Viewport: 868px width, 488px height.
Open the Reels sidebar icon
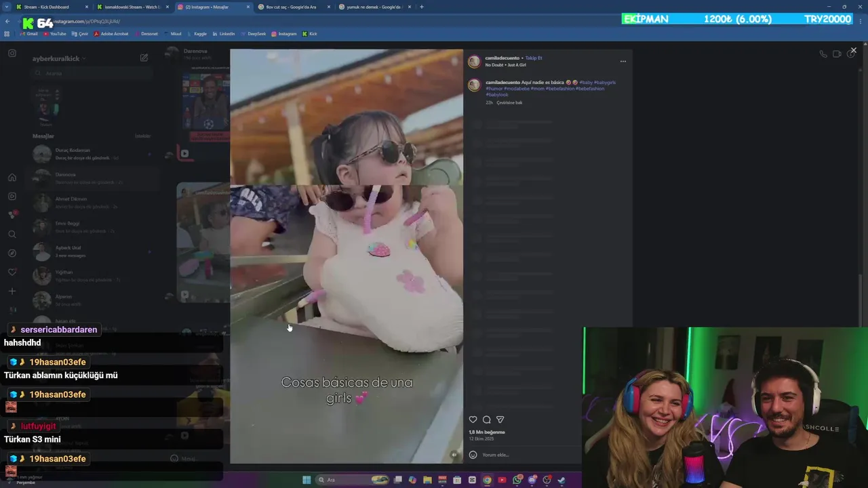(x=12, y=196)
